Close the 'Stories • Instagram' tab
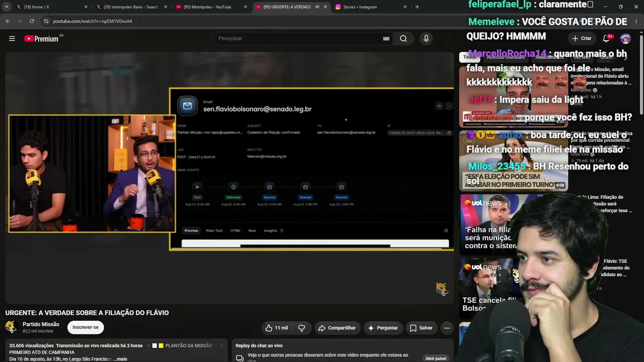Image resolution: width=644 pixels, height=362 pixels. [405, 7]
